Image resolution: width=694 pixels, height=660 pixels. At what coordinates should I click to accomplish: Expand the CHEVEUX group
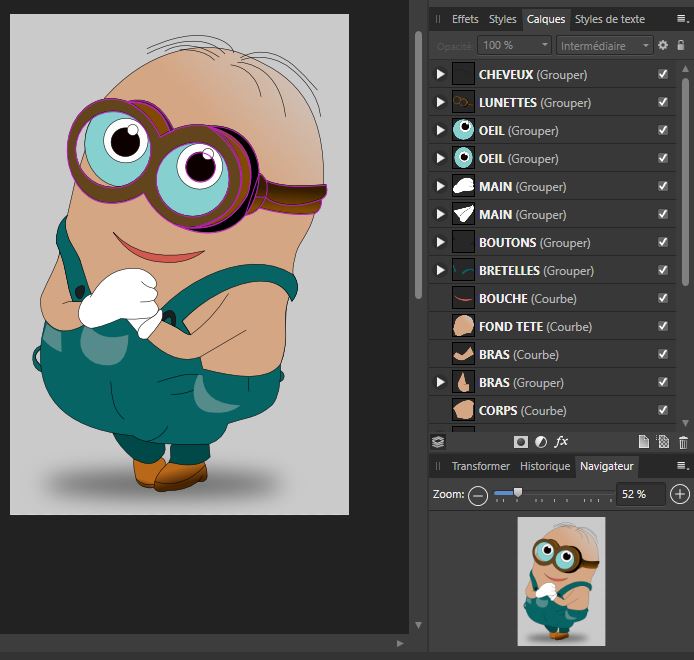click(440, 74)
